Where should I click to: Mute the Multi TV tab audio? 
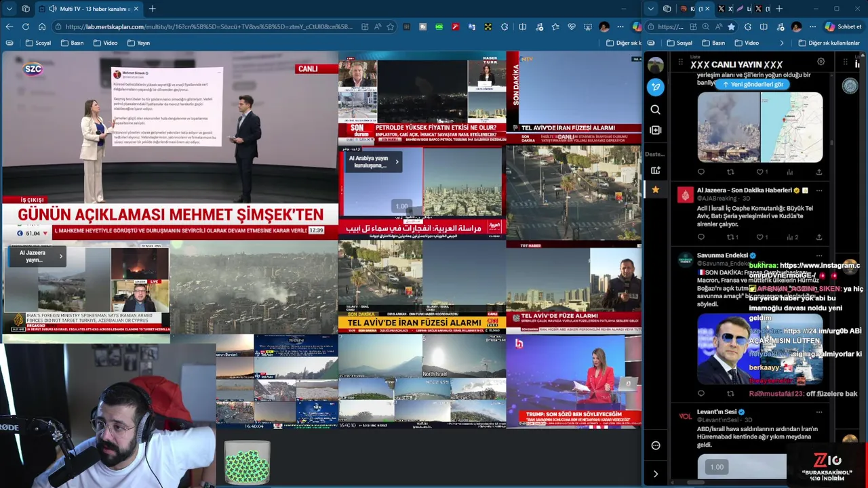[53, 9]
